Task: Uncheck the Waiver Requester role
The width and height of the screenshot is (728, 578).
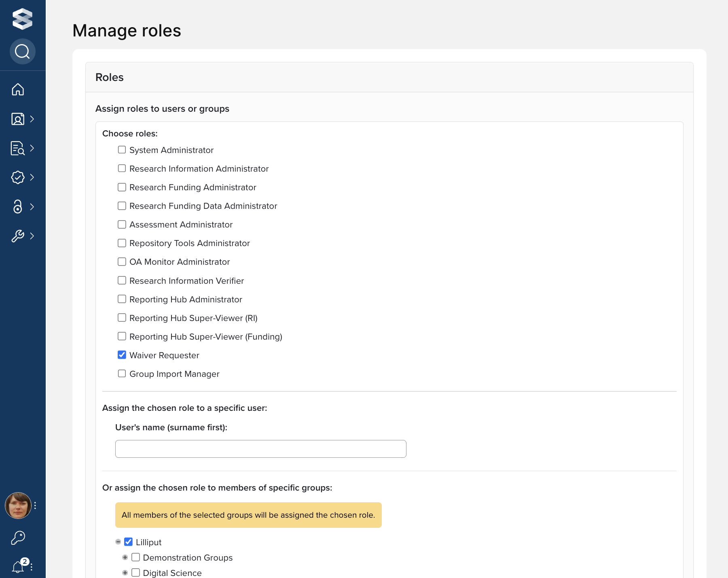Action: click(122, 355)
